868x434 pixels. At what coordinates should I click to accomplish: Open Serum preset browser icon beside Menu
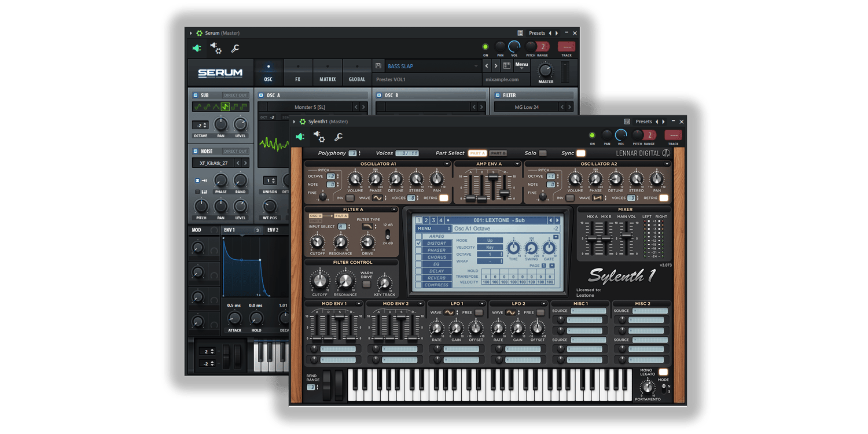pyautogui.click(x=506, y=66)
